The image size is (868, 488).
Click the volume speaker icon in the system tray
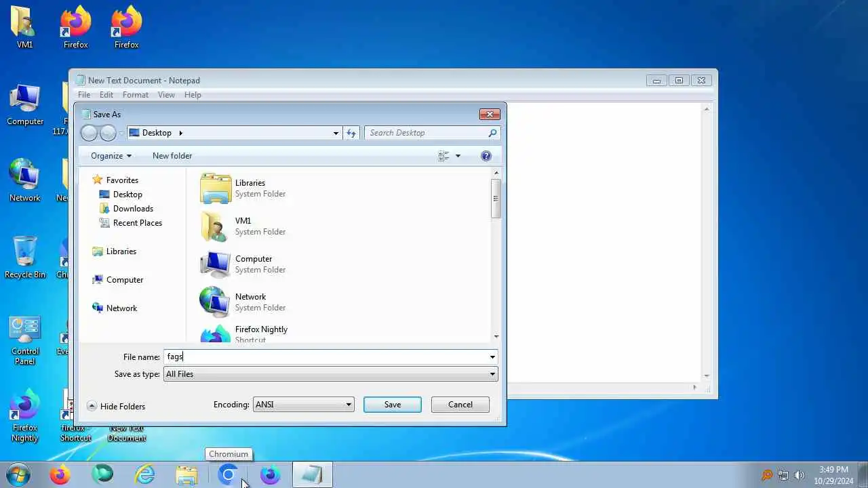point(800,475)
